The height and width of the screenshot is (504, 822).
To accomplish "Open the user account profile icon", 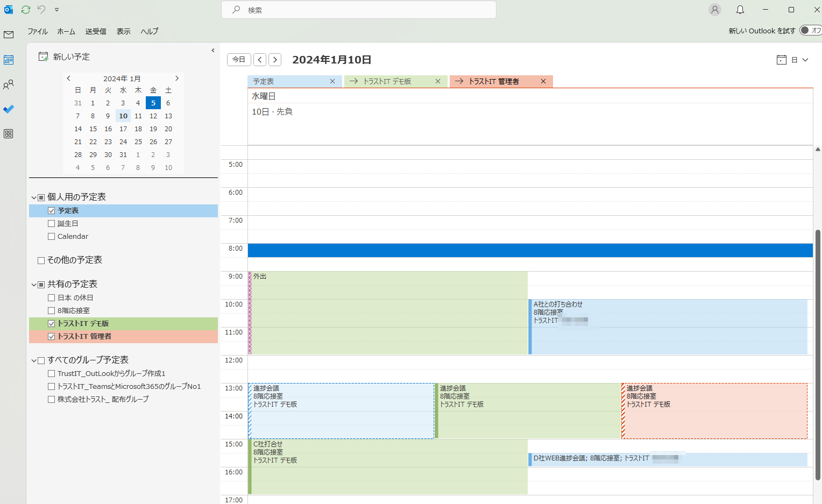I will 714,10.
